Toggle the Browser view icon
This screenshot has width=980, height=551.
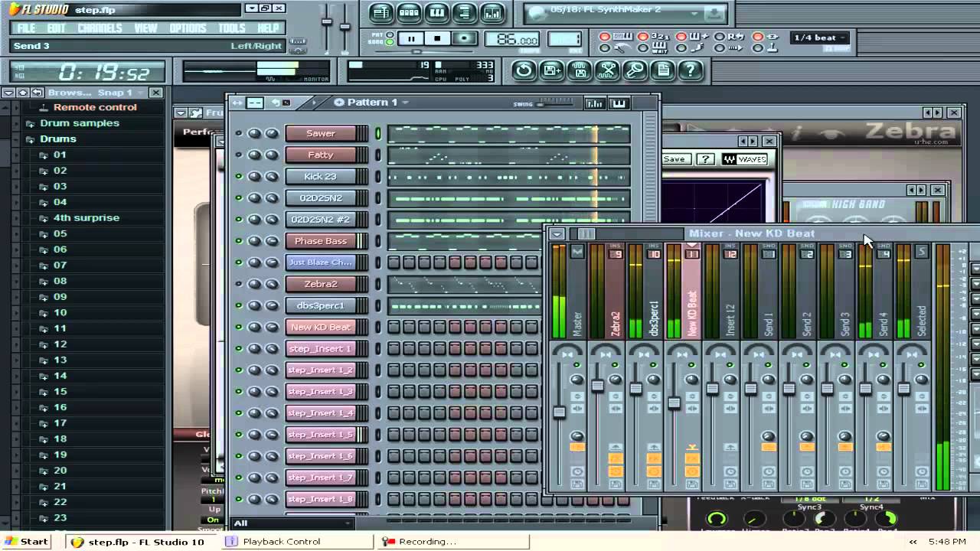pos(464,13)
